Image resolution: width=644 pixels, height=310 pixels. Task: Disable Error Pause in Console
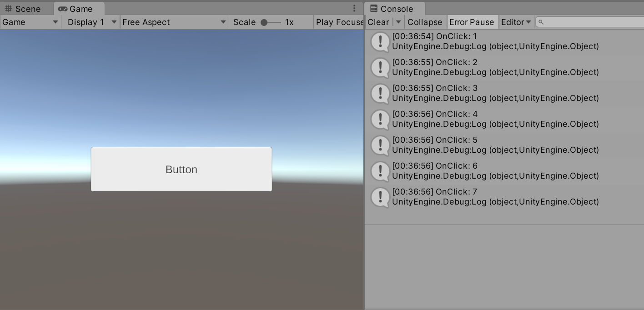(471, 22)
